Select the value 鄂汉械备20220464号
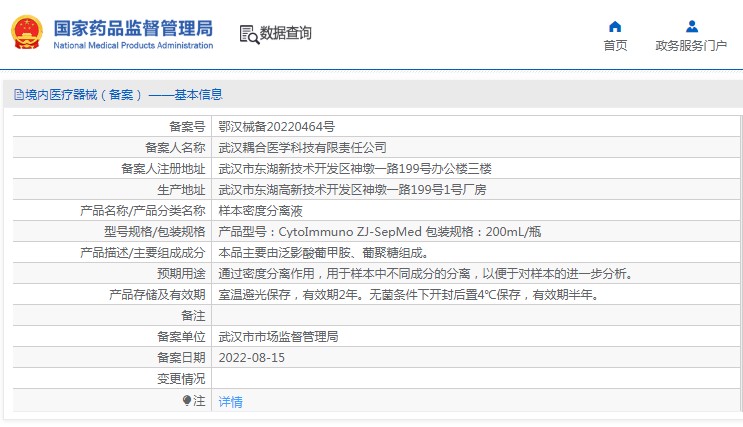 coord(276,127)
